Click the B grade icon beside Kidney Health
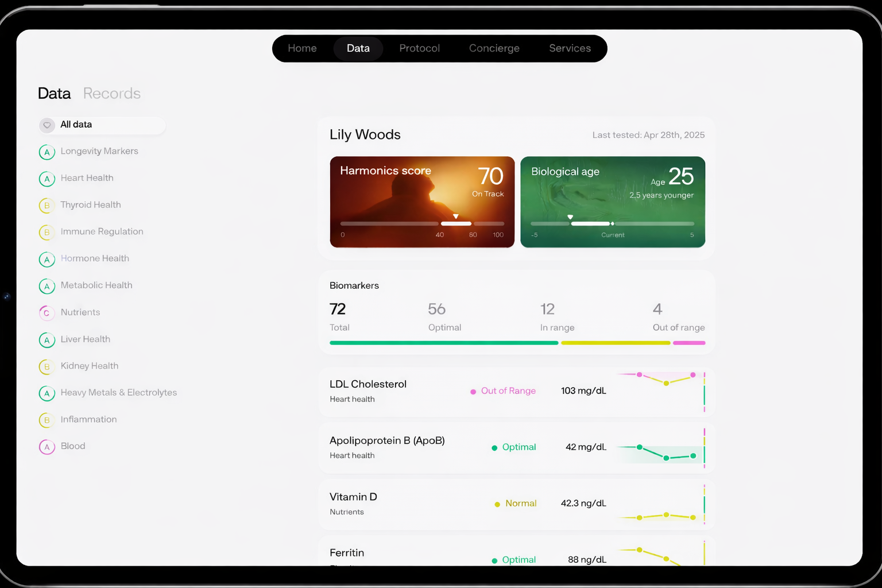882x588 pixels. (47, 366)
